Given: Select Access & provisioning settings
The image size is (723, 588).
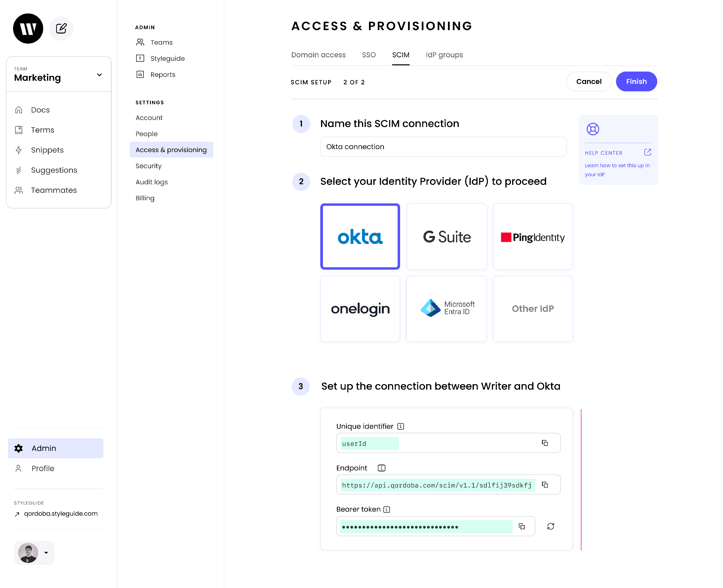Looking at the screenshot, I should pos(171,150).
